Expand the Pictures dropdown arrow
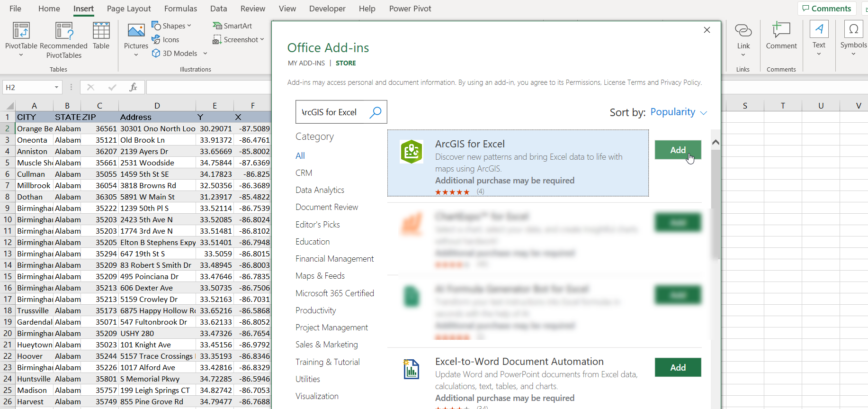Viewport: 868px width, 409px height. (x=136, y=55)
